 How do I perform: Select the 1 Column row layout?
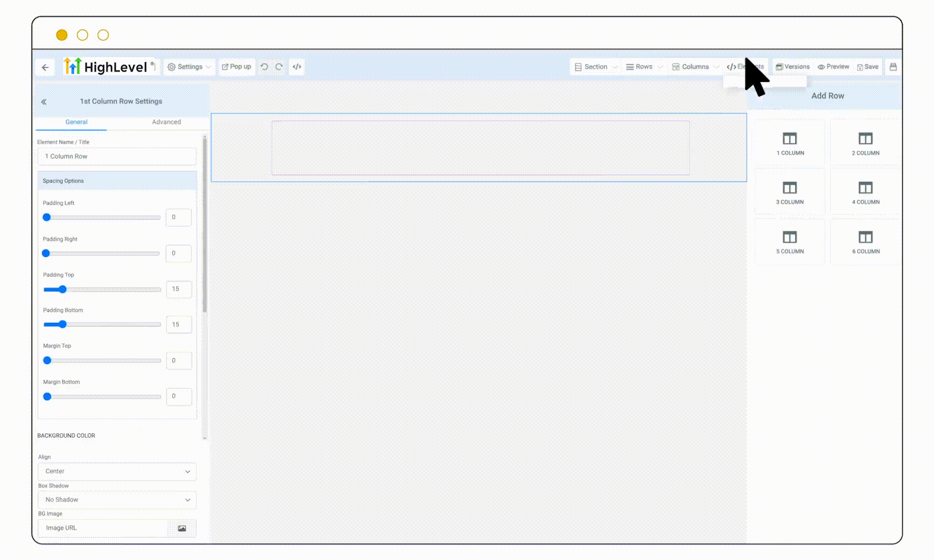789,143
